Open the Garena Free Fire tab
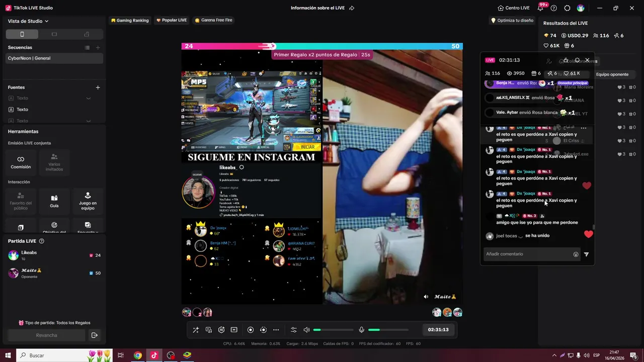The height and width of the screenshot is (362, 644). 213,20
